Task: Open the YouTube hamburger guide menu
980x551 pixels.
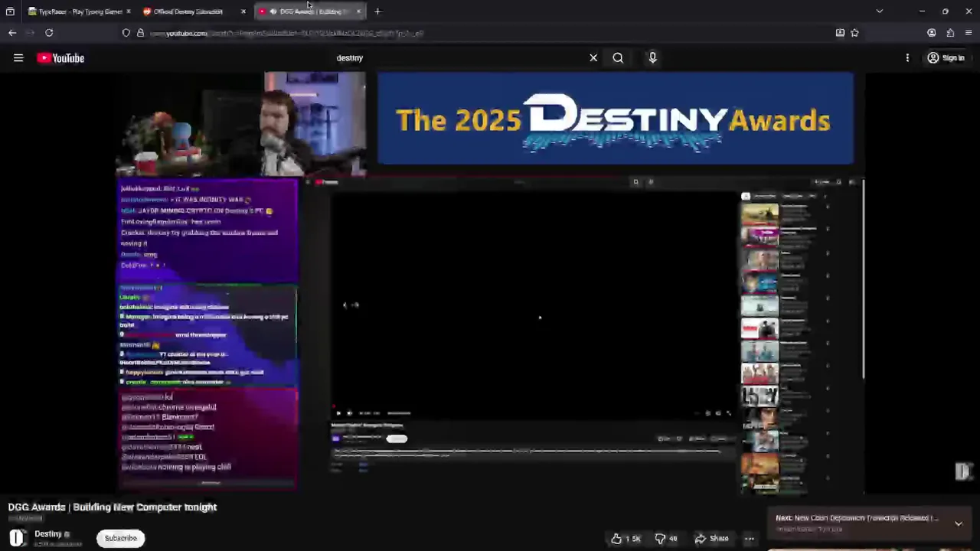Action: coord(18,58)
